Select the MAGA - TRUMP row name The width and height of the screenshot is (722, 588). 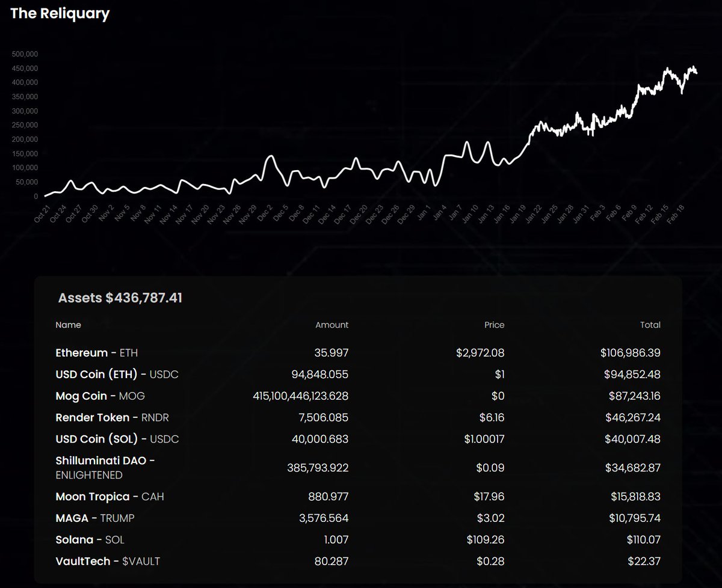tap(95, 518)
